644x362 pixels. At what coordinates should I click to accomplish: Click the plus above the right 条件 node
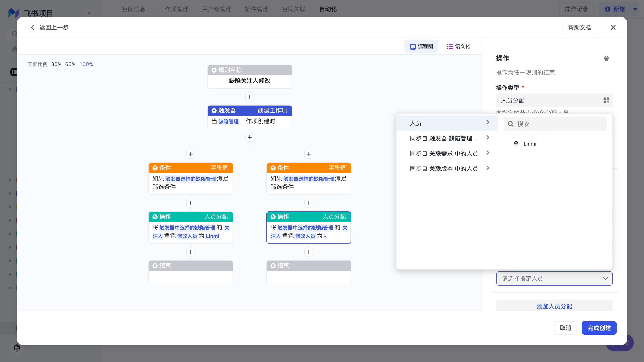click(309, 154)
